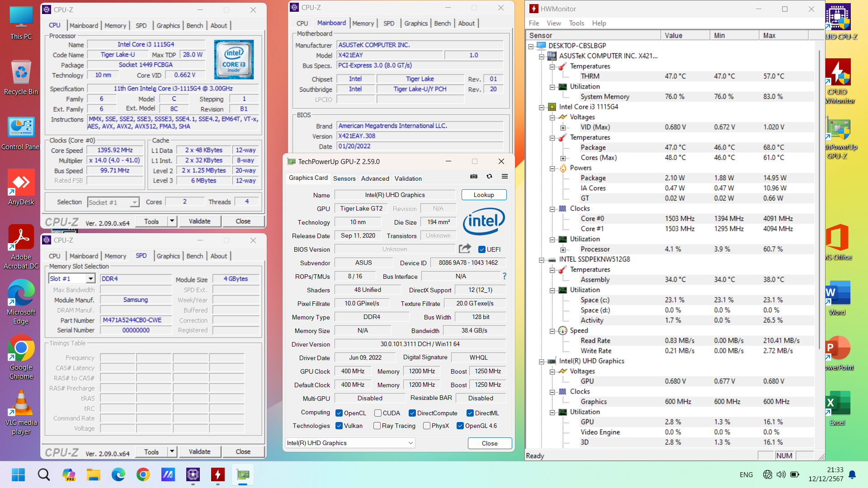This screenshot has width=868, height=488.
Task: Toggle the UEFI checkbox
Action: click(x=482, y=249)
